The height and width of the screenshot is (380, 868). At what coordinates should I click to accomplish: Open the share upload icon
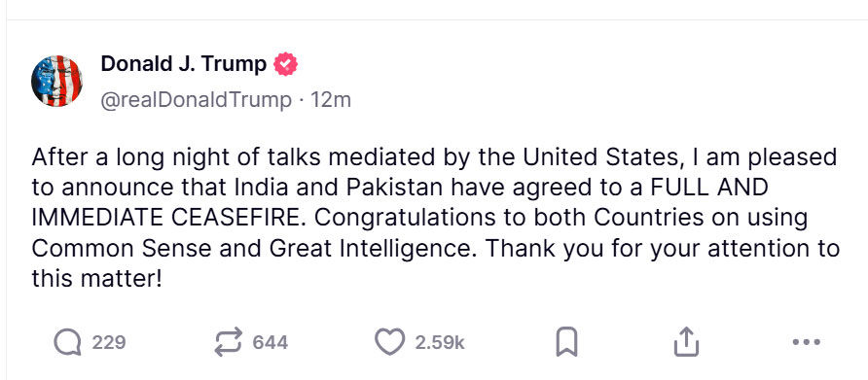click(x=686, y=342)
